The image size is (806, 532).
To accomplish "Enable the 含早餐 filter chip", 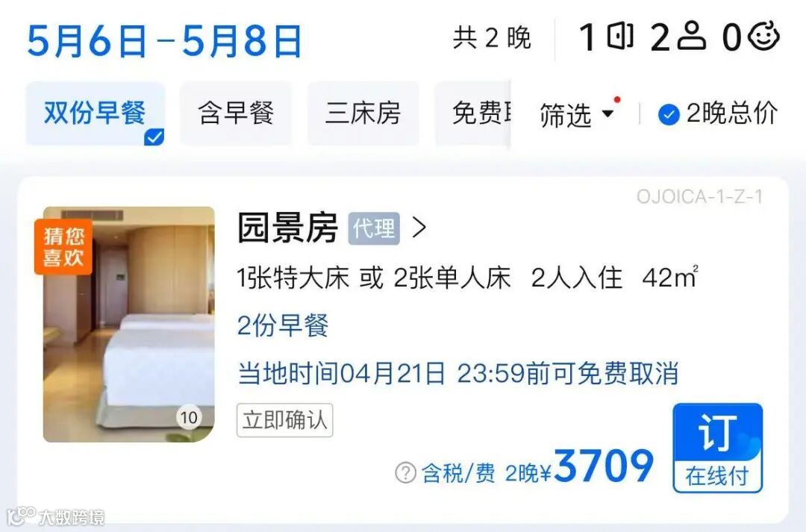I will pos(236,113).
